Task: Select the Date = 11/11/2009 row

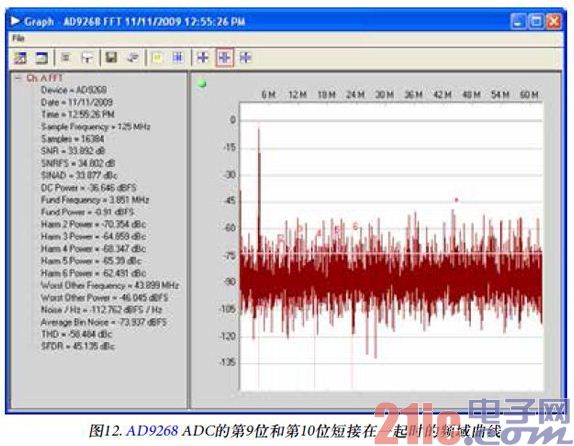Action: (77, 102)
